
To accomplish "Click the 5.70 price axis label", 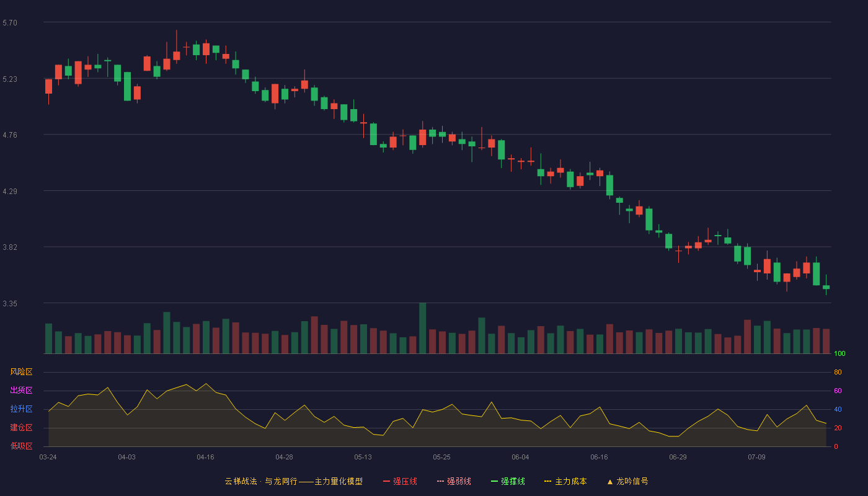I will click(10, 23).
